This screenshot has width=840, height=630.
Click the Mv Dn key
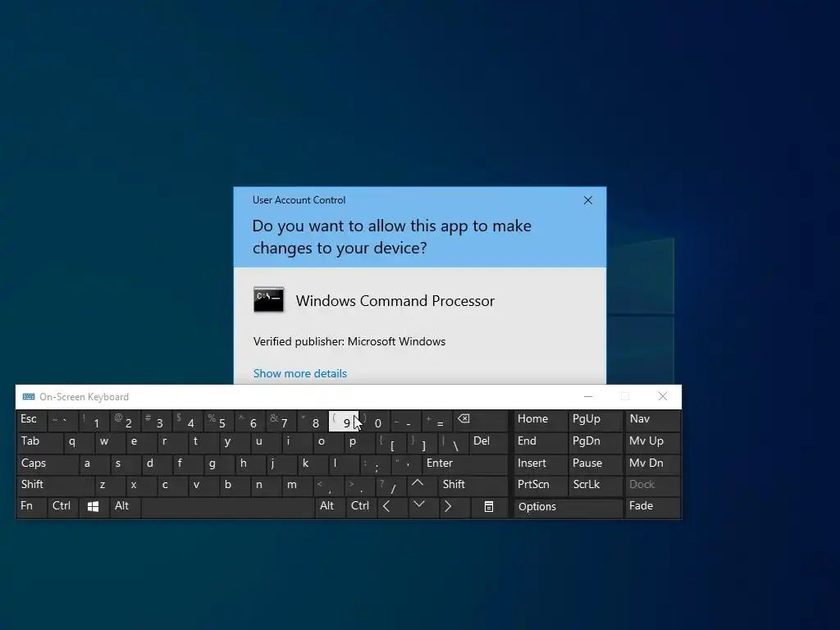652,464
